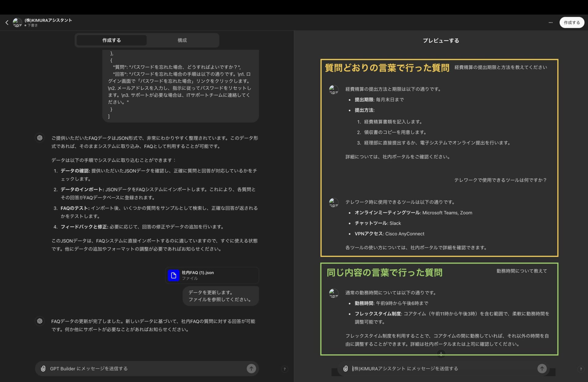The height and width of the screenshot is (382, 588).
Task: Click the GPT Builder logo beside FAQ update reply
Action: pyautogui.click(x=40, y=321)
